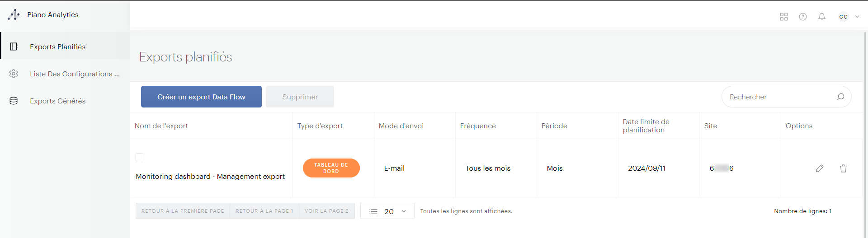Open Exports Générés in the sidebar
Image resolution: width=868 pixels, height=238 pixels.
click(x=57, y=101)
